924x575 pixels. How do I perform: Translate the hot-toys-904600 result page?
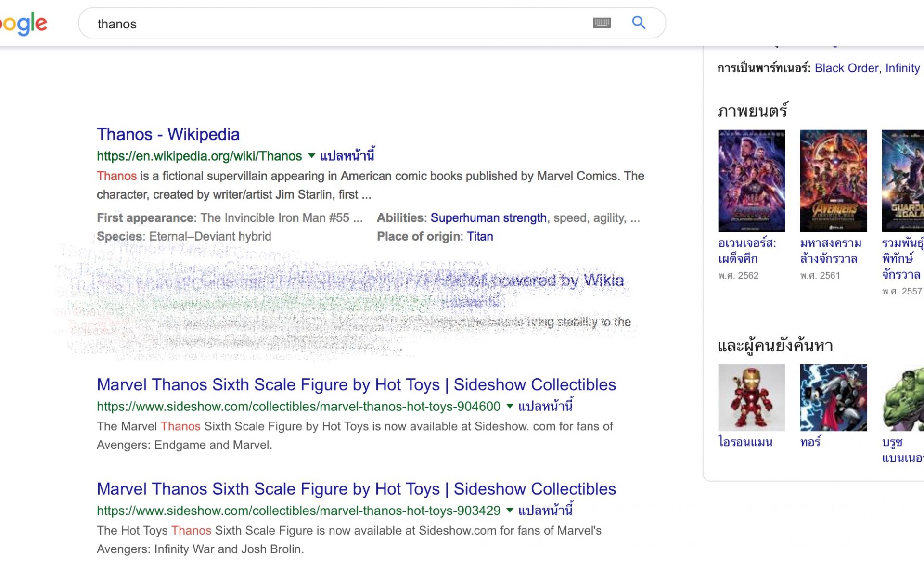click(545, 406)
